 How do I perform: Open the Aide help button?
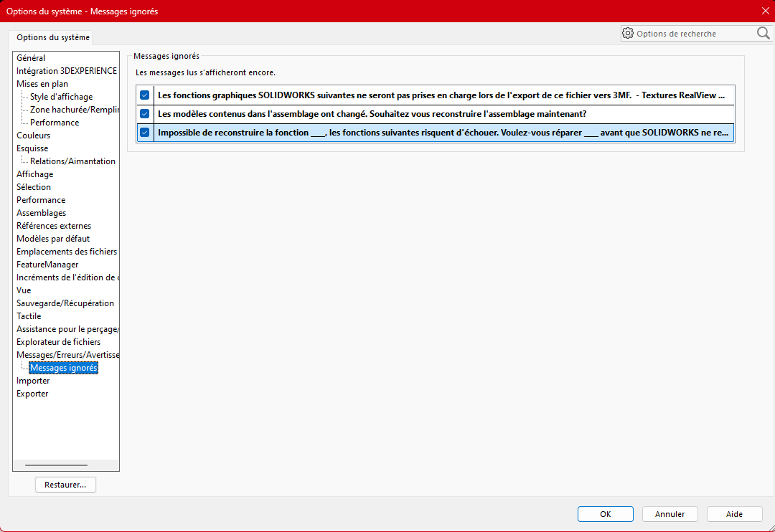point(735,514)
